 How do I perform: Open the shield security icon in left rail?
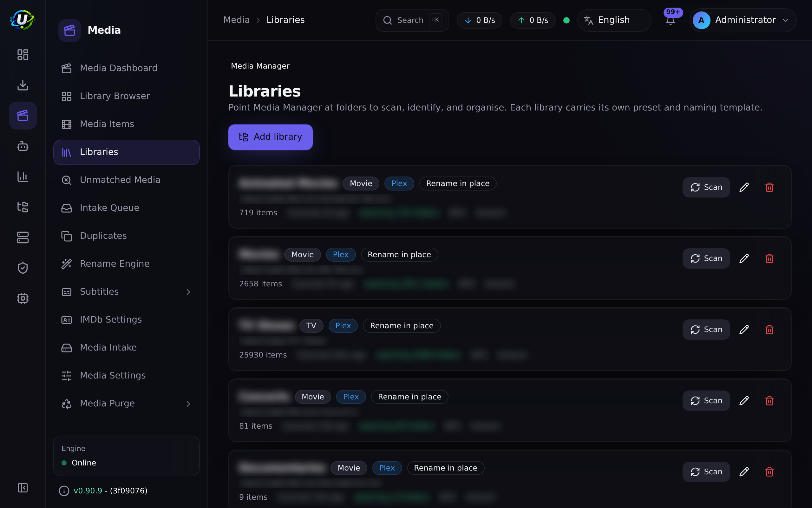click(x=23, y=268)
